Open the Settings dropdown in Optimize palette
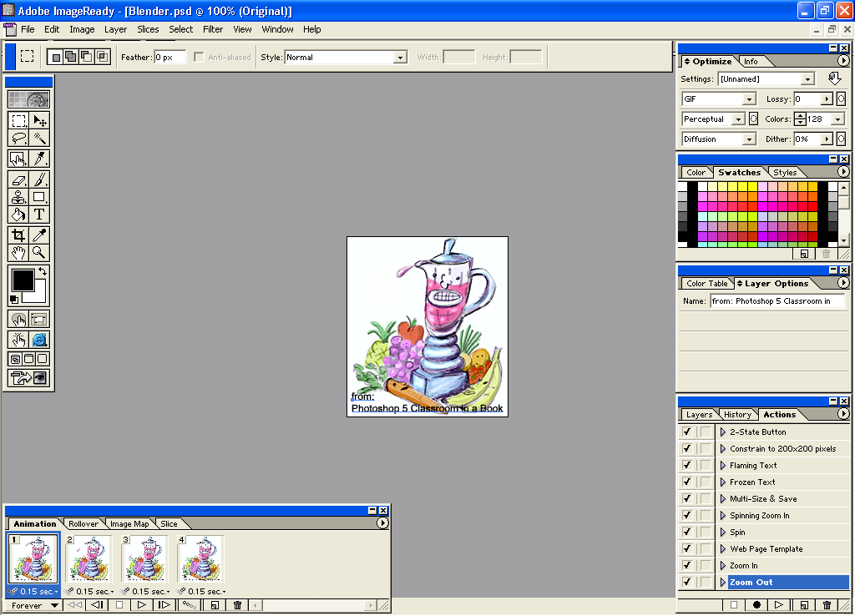Screen dimensions: 855x616 (x=807, y=79)
